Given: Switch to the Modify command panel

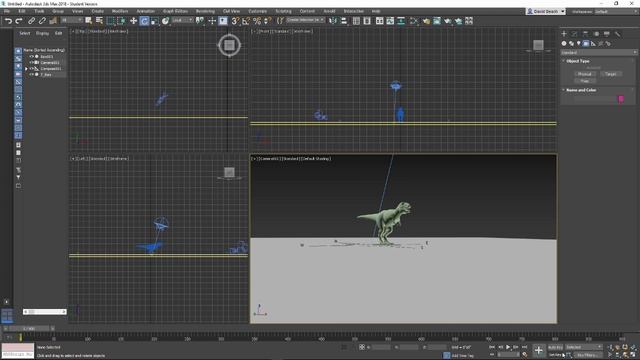Looking at the screenshot, I should click(x=575, y=34).
